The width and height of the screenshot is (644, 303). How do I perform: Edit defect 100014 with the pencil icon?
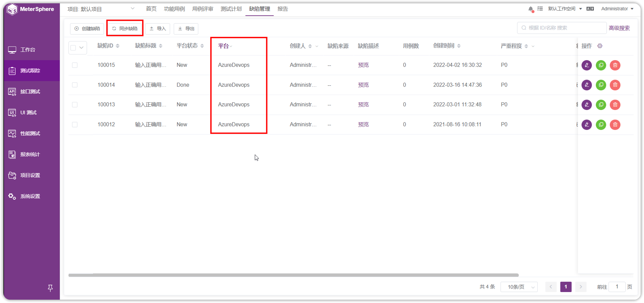tap(586, 85)
